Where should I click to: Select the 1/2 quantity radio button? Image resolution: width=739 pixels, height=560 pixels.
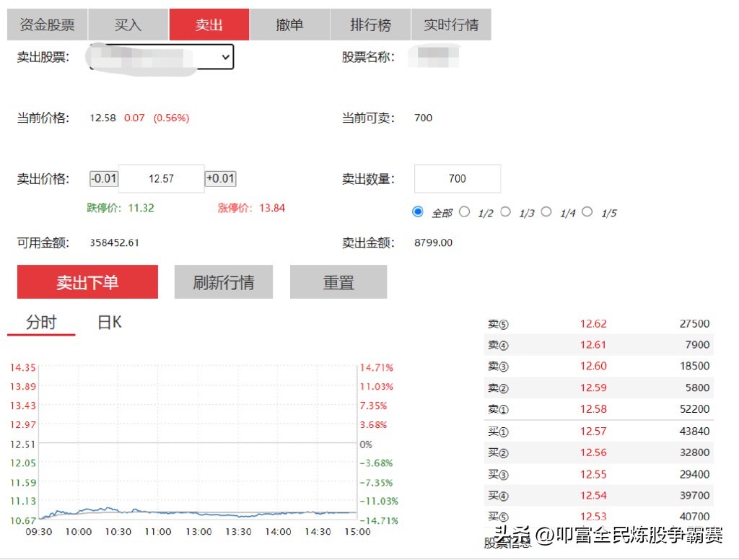(466, 211)
